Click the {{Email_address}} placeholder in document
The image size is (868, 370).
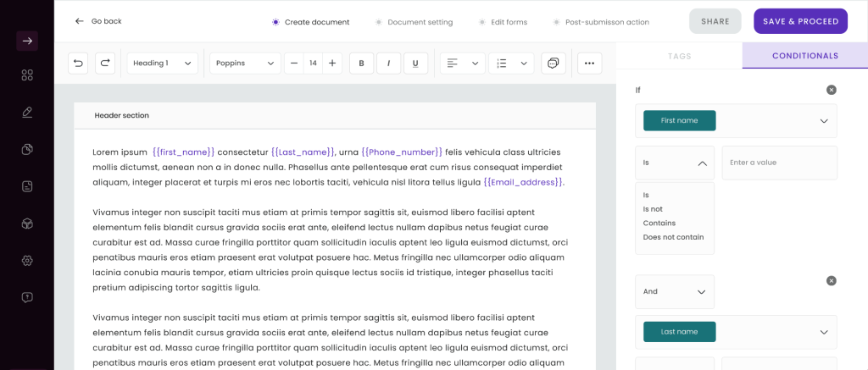(x=523, y=182)
